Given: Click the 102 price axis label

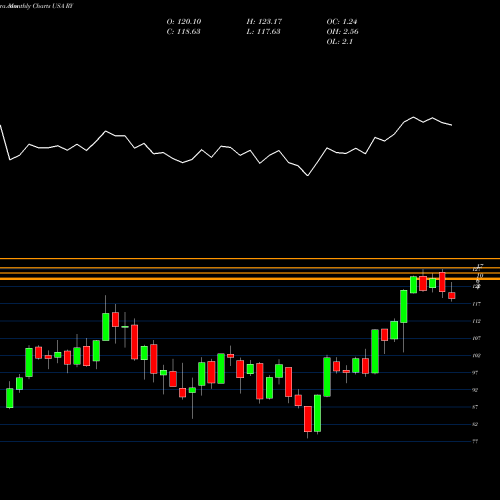Looking at the screenshot, I should [x=476, y=356].
